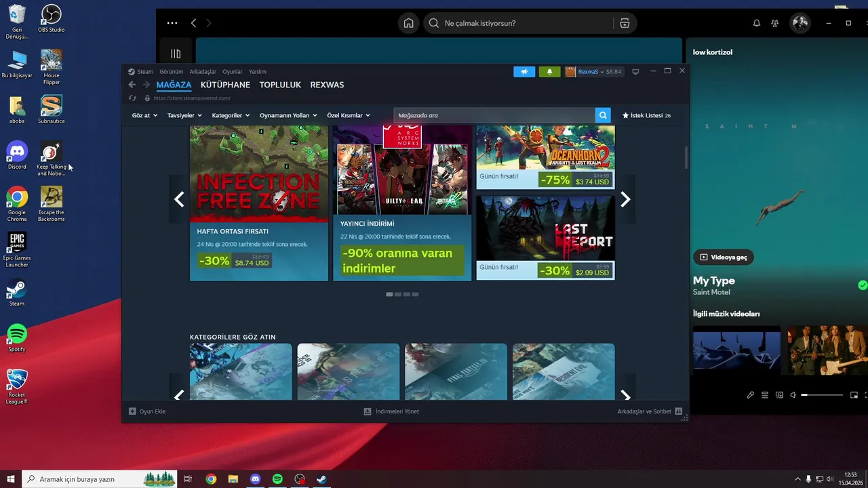The width and height of the screenshot is (868, 488).
Task: Go forward in Steam navigation
Action: [146, 85]
